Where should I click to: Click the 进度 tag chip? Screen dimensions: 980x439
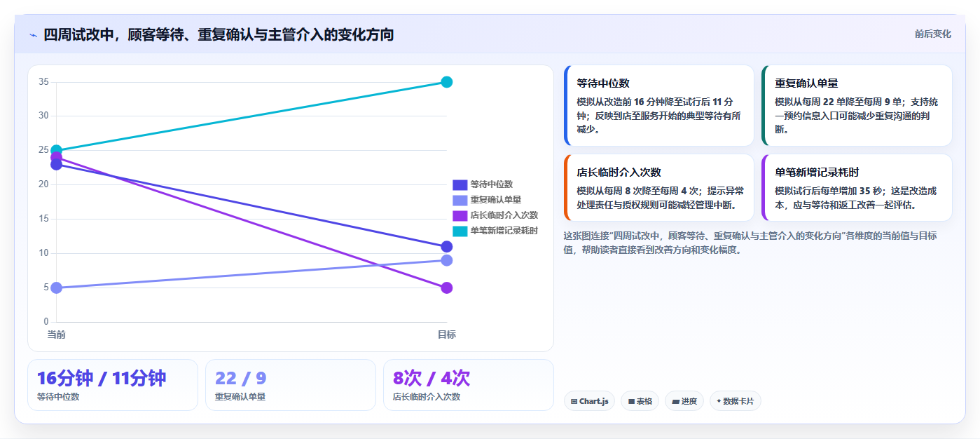pyautogui.click(x=684, y=401)
